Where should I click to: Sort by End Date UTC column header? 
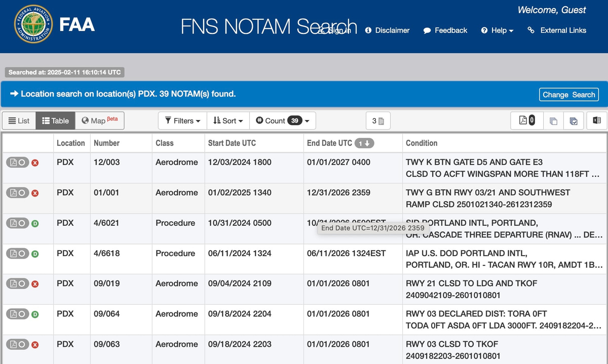click(329, 143)
